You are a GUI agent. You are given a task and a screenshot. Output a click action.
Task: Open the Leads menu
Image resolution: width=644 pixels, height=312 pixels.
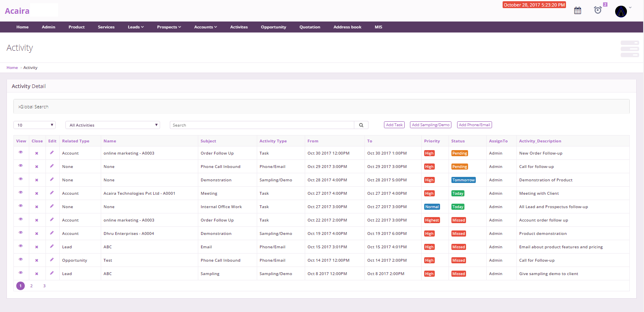click(x=136, y=27)
